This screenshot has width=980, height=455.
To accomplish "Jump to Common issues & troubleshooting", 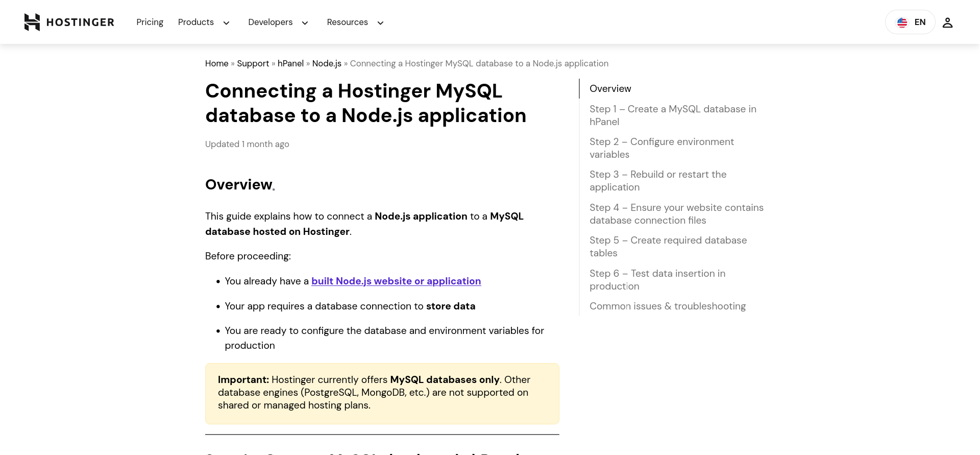I will (x=668, y=306).
